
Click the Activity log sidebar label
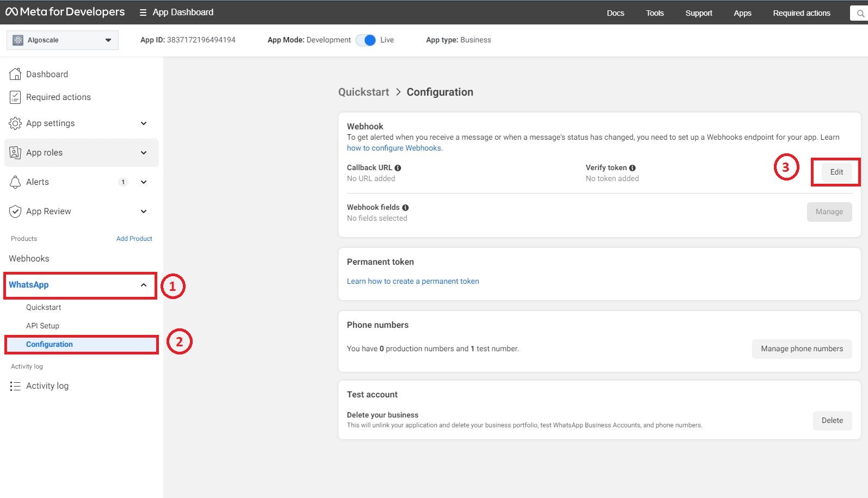tap(47, 386)
